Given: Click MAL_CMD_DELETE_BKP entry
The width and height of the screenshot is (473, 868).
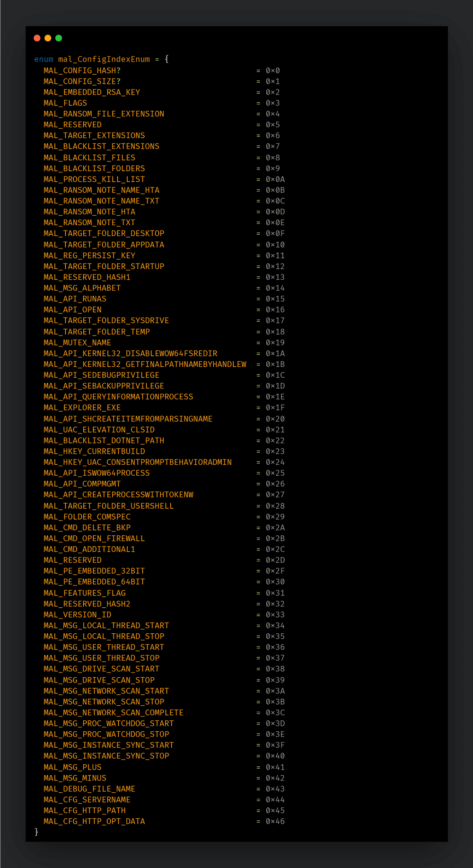Looking at the screenshot, I should coord(87,528).
